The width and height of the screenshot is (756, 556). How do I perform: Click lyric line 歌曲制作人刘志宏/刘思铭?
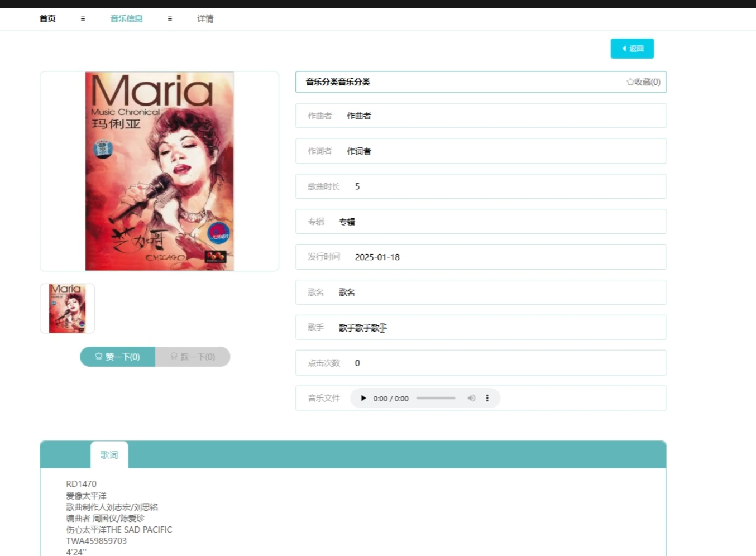[x=112, y=507]
